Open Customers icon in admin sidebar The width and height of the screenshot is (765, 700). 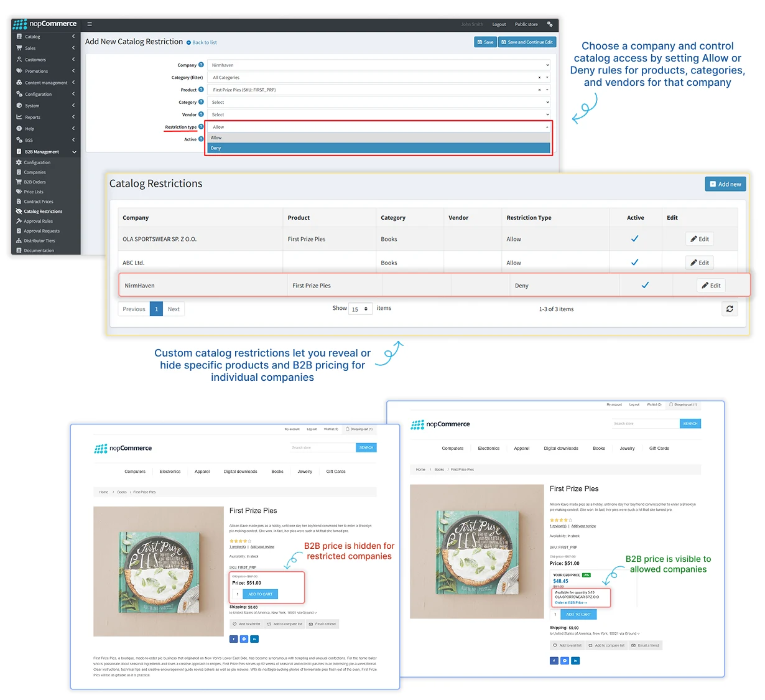pyautogui.click(x=19, y=60)
